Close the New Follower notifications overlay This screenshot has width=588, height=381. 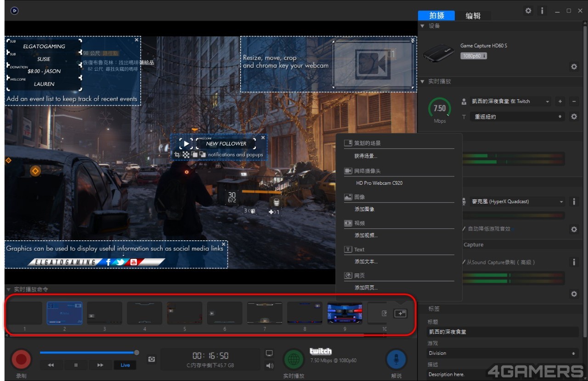pos(263,137)
